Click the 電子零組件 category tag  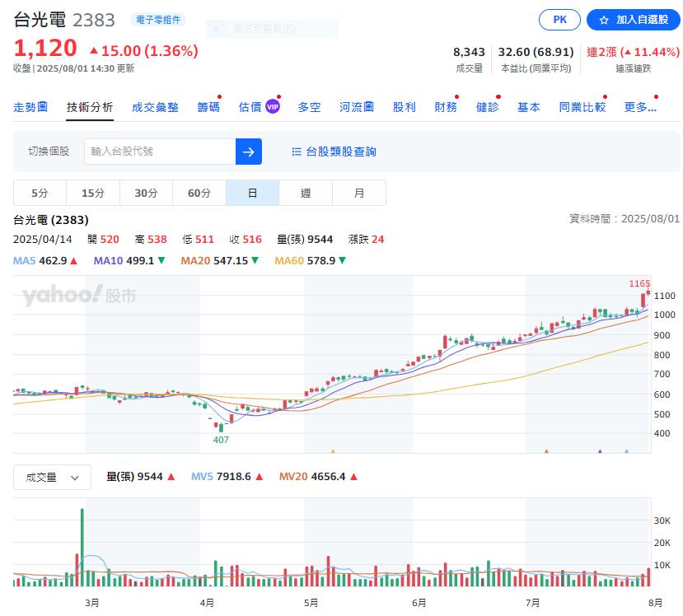(158, 20)
